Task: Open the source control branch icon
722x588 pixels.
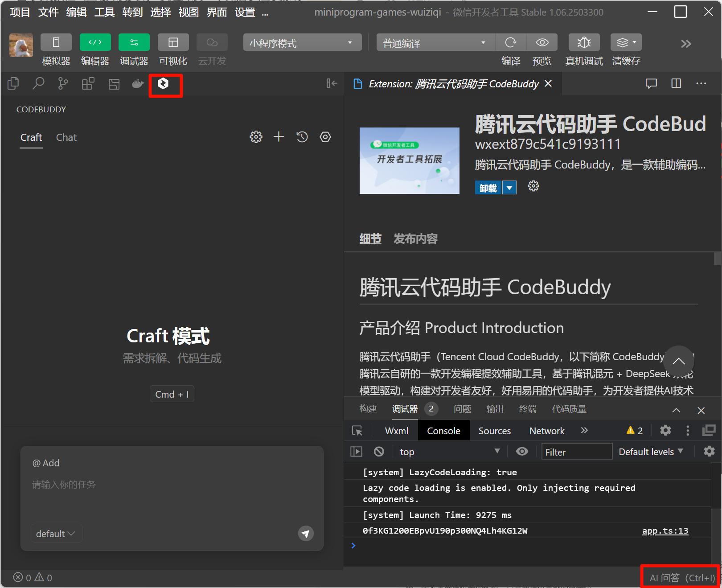Action: point(63,84)
